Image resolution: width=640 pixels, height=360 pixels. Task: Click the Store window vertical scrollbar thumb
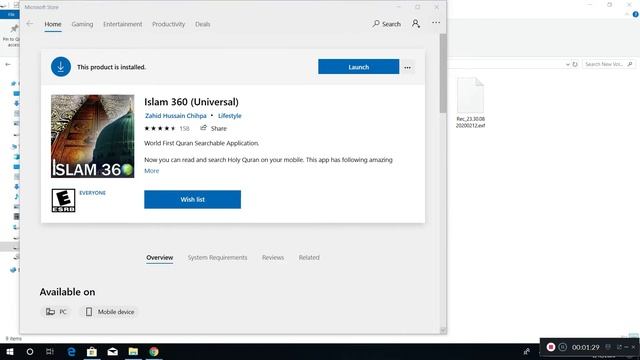tap(443, 73)
